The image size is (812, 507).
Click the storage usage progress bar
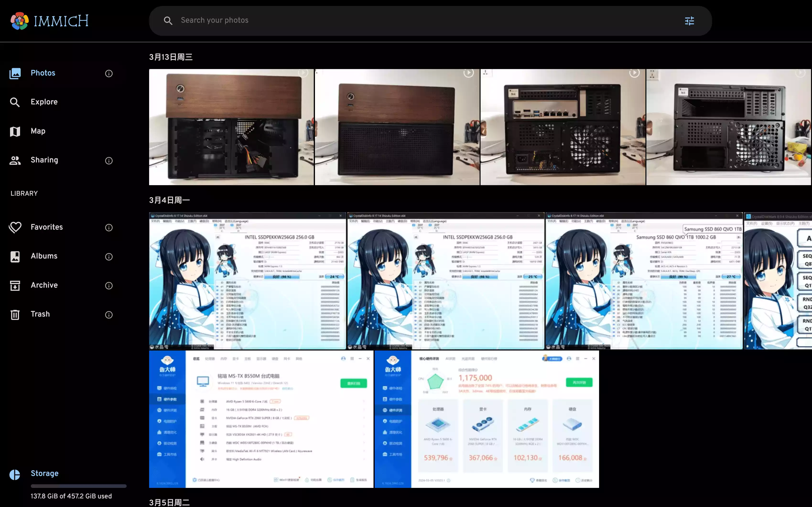(x=78, y=486)
